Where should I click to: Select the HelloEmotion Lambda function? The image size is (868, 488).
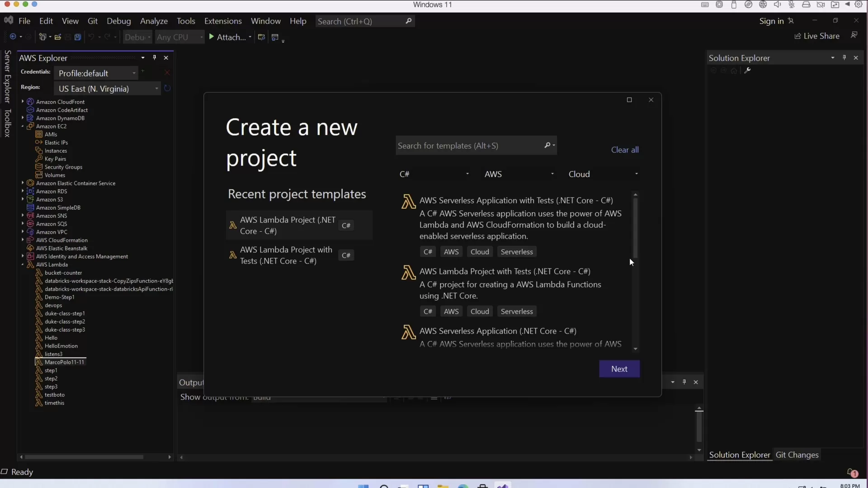pos(61,346)
